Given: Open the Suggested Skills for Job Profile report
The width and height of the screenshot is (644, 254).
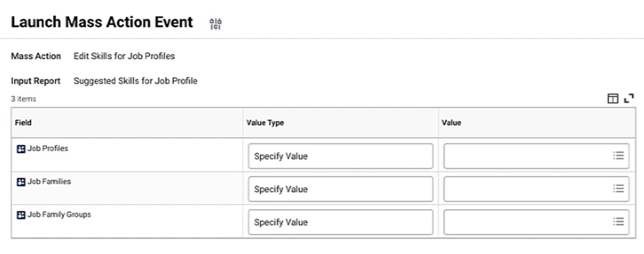Looking at the screenshot, I should [135, 81].
